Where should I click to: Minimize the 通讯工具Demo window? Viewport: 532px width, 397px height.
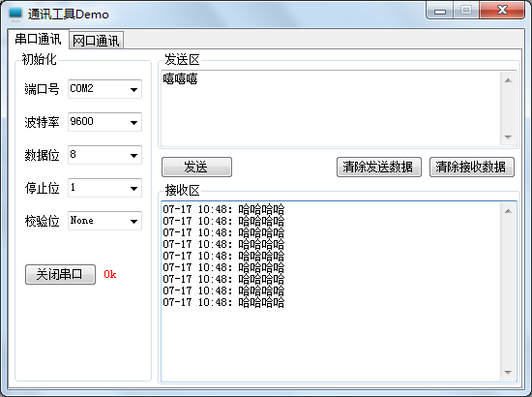(440, 11)
